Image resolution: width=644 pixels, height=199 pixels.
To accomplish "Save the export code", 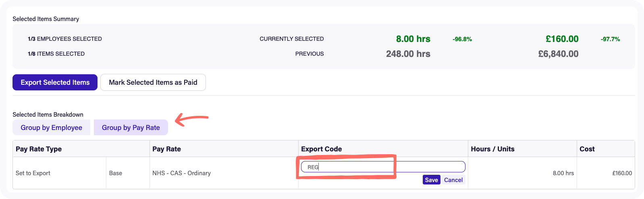I will pos(431,180).
